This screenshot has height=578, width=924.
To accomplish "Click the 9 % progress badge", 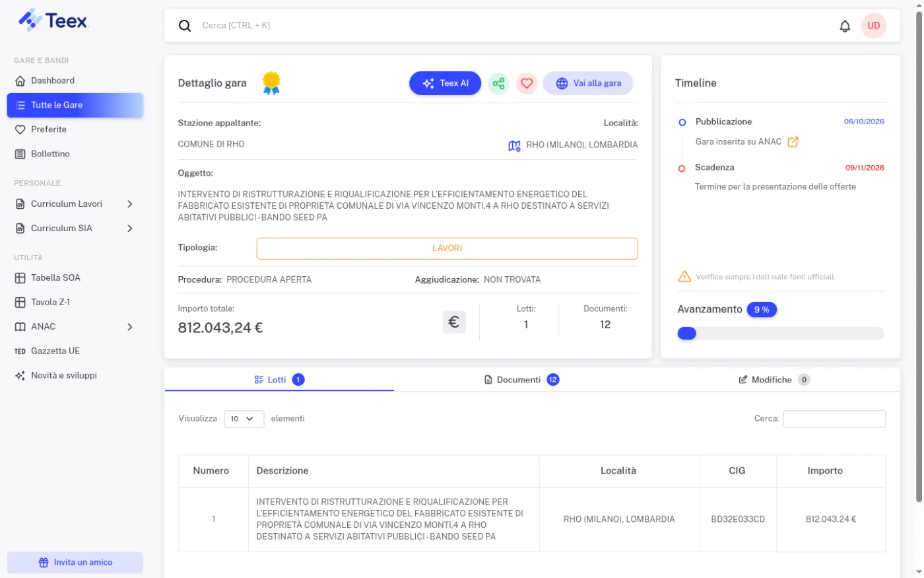I will click(762, 310).
